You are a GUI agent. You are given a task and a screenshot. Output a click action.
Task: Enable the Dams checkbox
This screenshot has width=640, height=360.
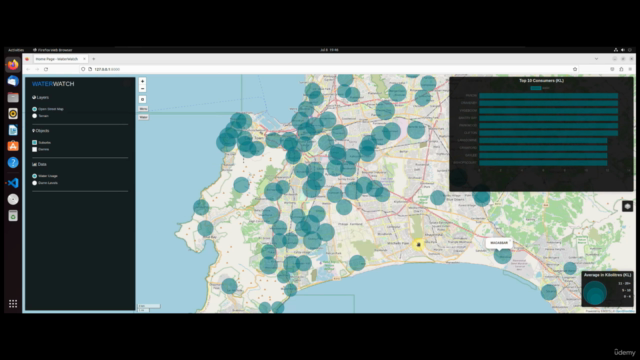[x=34, y=149]
